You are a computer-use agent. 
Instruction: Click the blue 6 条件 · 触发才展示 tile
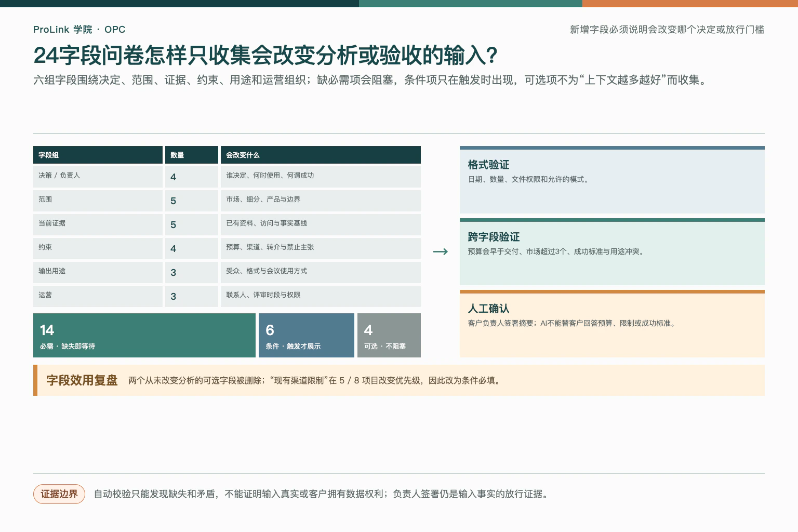pos(307,335)
